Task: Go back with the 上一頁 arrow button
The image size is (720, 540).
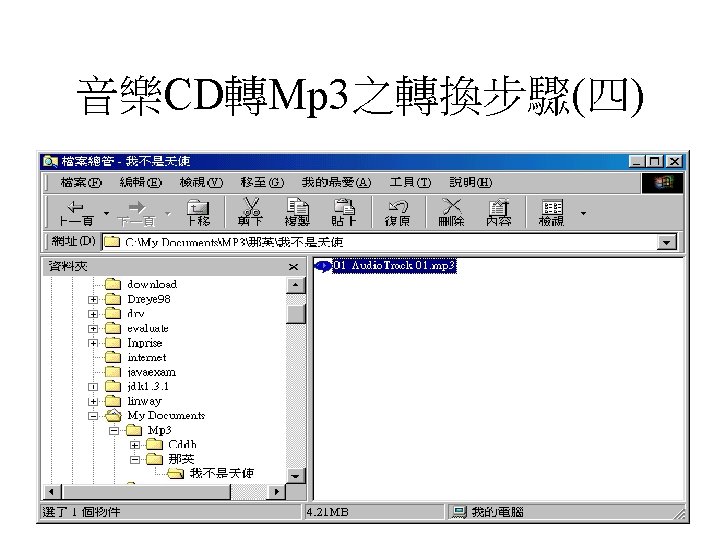Action: (76, 213)
